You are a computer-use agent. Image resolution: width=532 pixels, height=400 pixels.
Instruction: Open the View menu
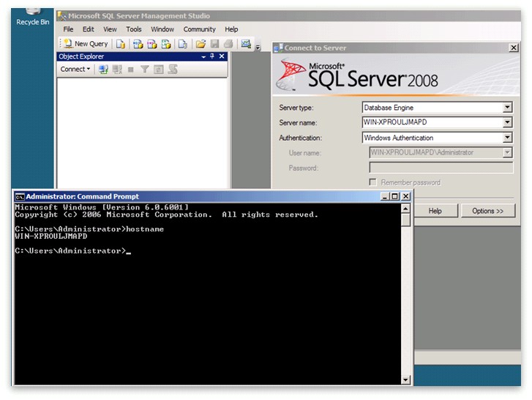tap(110, 29)
